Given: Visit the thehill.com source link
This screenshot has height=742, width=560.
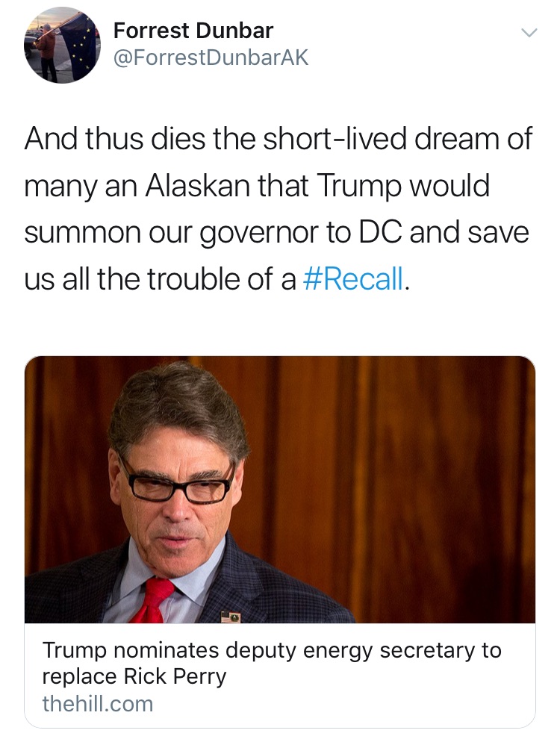Looking at the screenshot, I should click(98, 703).
